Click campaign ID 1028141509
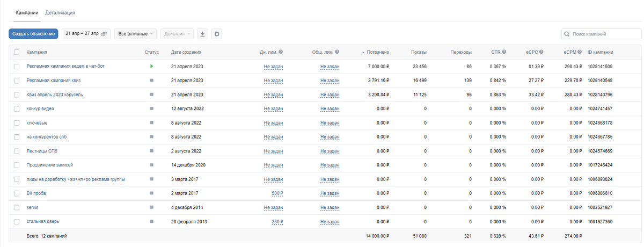This screenshot has height=247, width=644. 600,67
